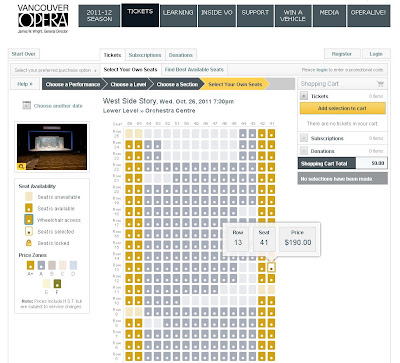Go back to Choose a Level step
Screen dimensions: 400x363
click(x=128, y=84)
